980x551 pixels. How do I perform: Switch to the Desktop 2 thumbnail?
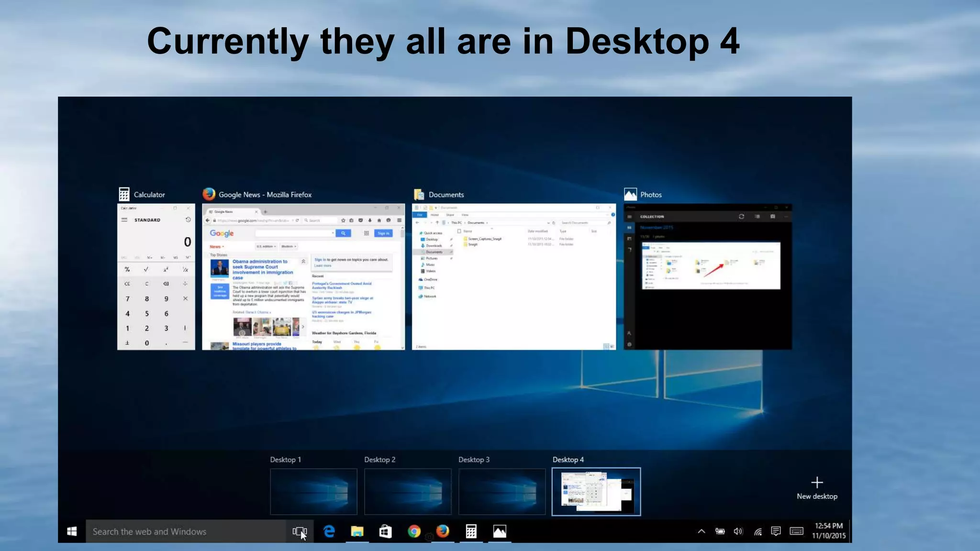(x=408, y=491)
